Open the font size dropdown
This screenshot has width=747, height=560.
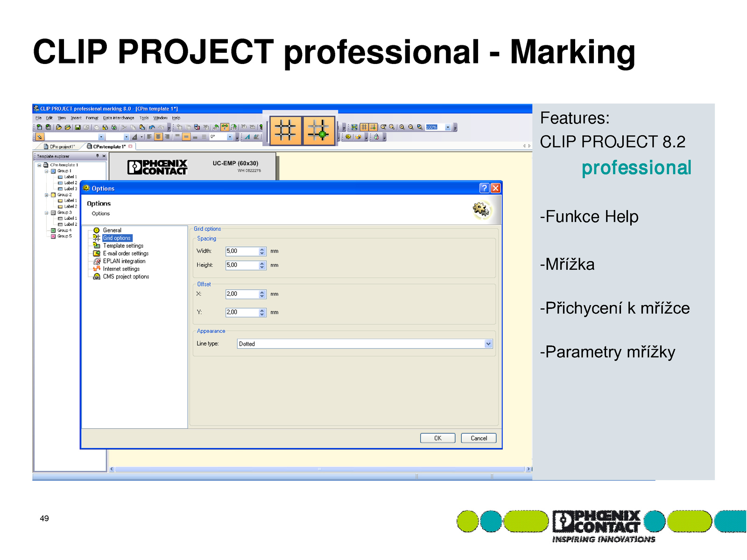pos(127,137)
